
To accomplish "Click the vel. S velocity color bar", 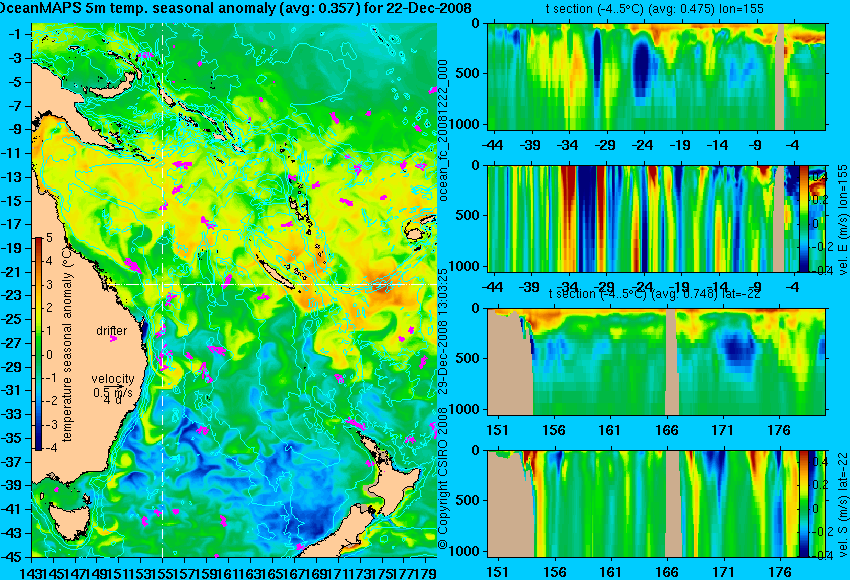I will 803,504.
